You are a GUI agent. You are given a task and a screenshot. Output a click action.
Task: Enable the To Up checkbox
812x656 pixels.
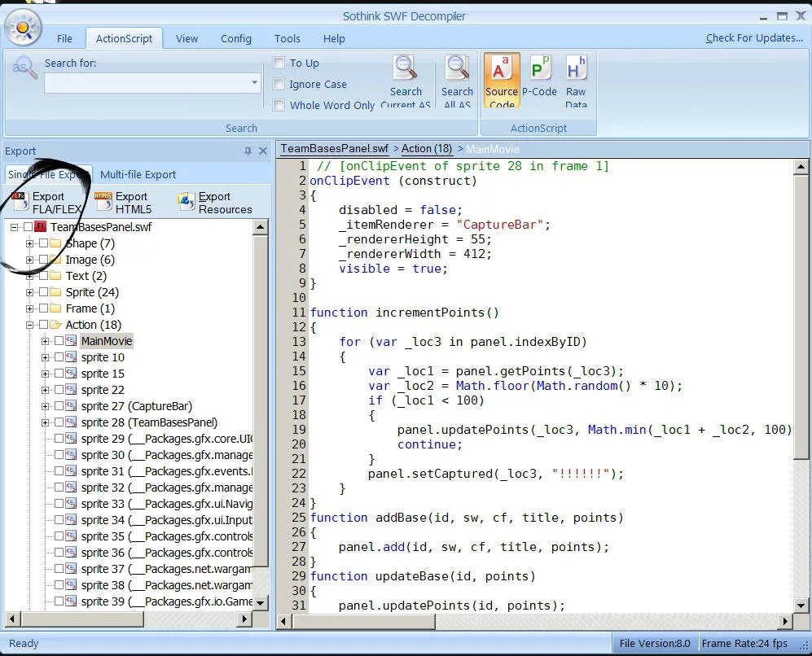tap(279, 63)
